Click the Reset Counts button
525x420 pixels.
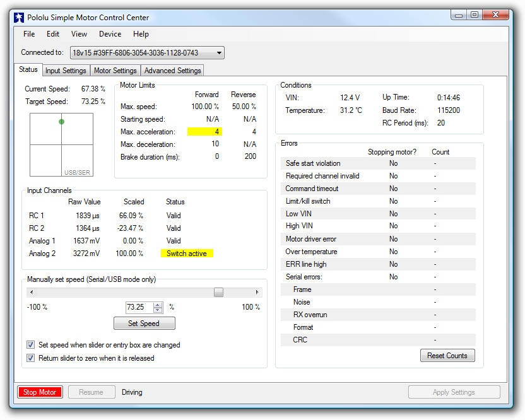point(447,356)
